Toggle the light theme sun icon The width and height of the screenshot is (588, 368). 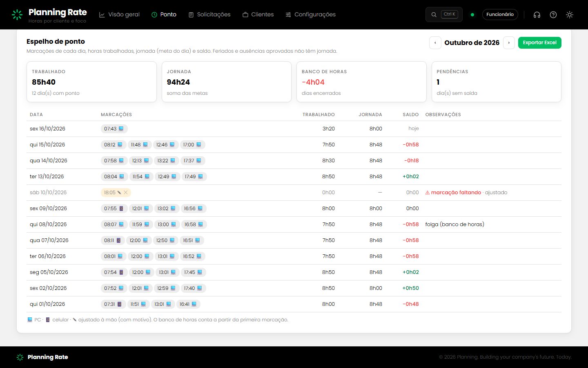[570, 15]
